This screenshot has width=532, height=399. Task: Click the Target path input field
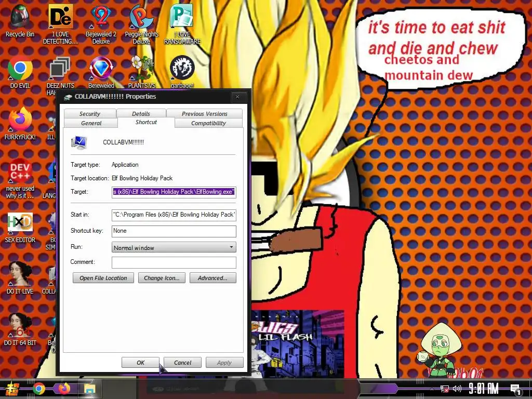(174, 192)
